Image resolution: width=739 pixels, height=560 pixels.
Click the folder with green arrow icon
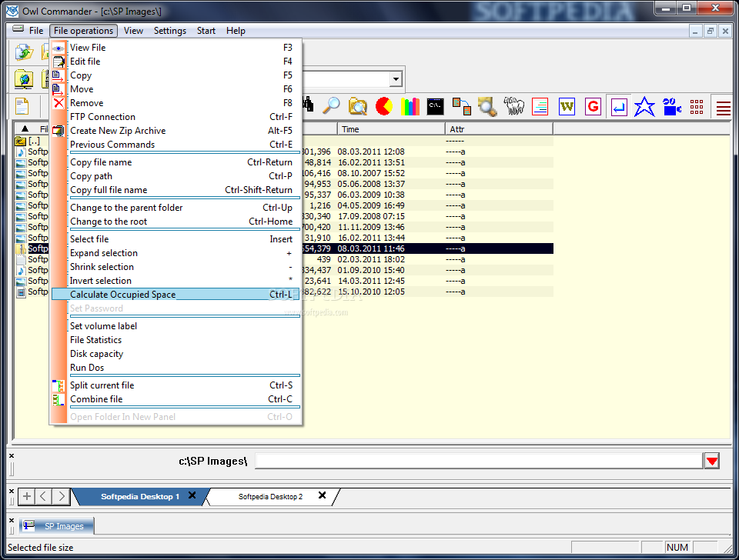(24, 52)
